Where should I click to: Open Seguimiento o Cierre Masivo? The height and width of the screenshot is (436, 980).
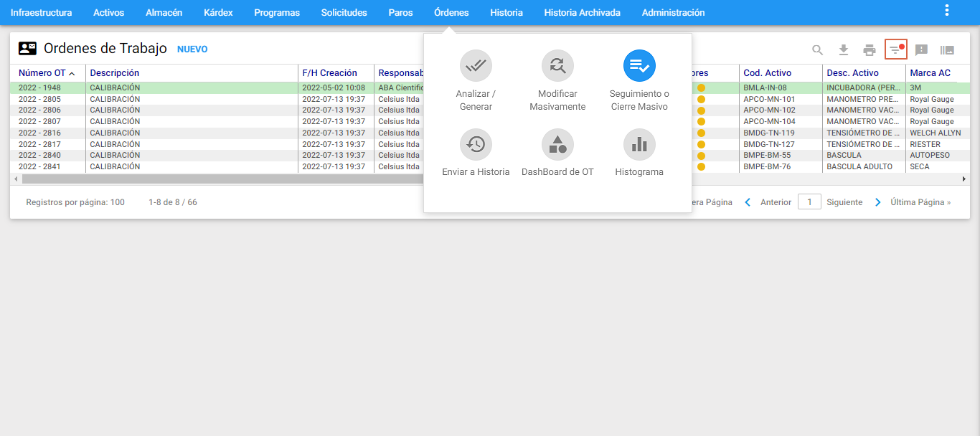639,66
